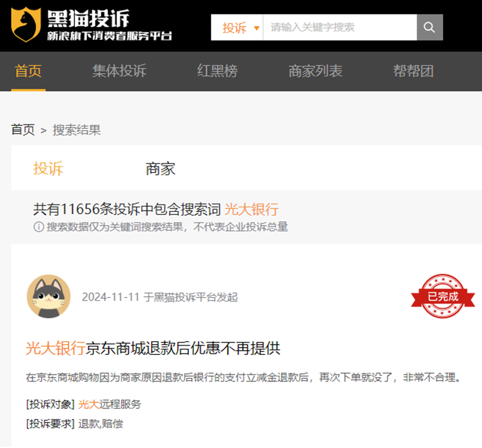Click the [投诉对象] label

point(51,404)
